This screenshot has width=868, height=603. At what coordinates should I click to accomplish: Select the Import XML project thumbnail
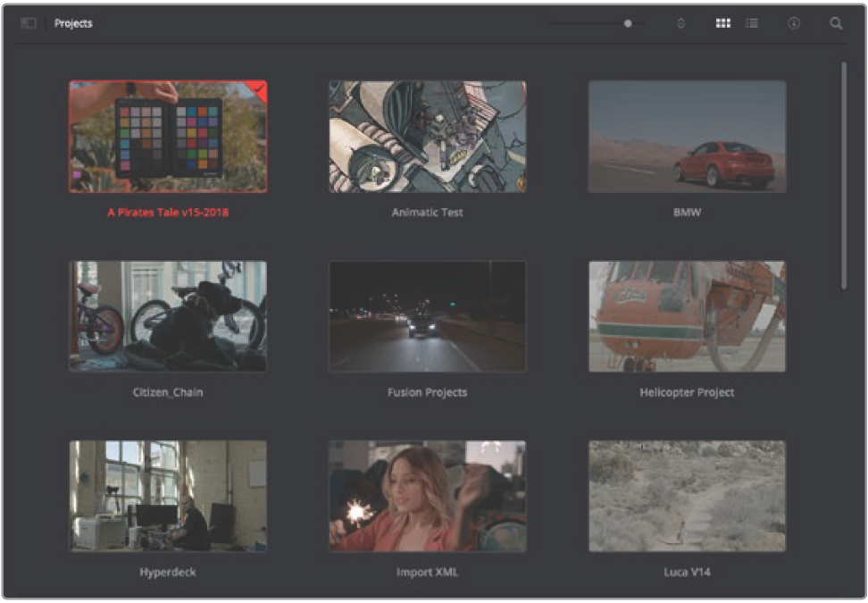(428, 496)
